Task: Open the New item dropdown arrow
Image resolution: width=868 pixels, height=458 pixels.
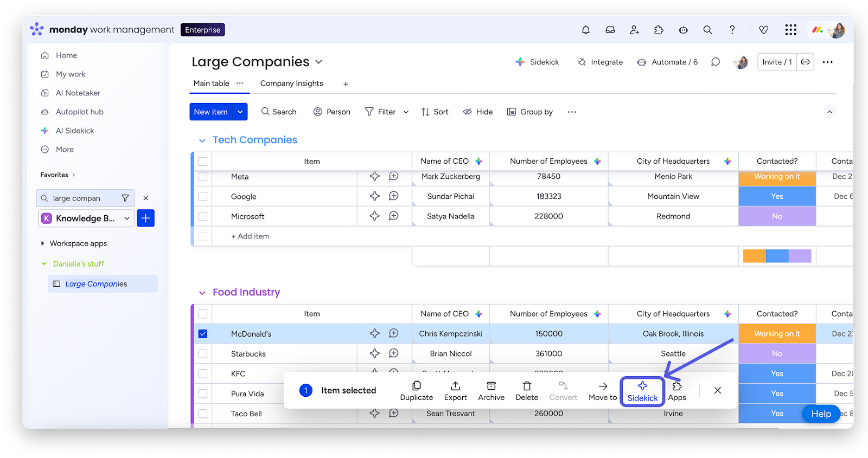Action: coord(240,112)
